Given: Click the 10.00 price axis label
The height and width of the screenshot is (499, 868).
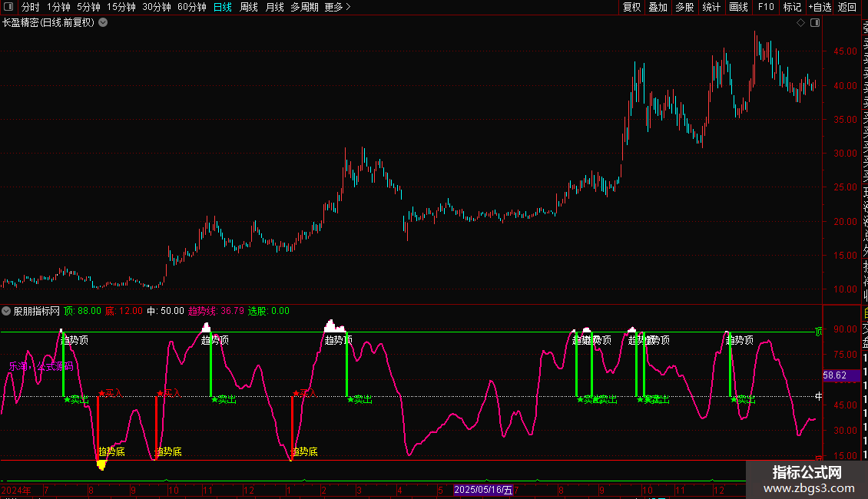Looking at the screenshot, I should point(845,289).
